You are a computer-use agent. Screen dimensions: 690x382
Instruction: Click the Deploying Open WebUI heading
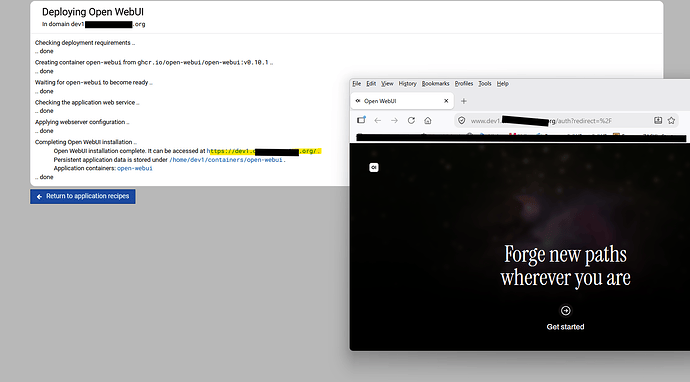(x=93, y=12)
